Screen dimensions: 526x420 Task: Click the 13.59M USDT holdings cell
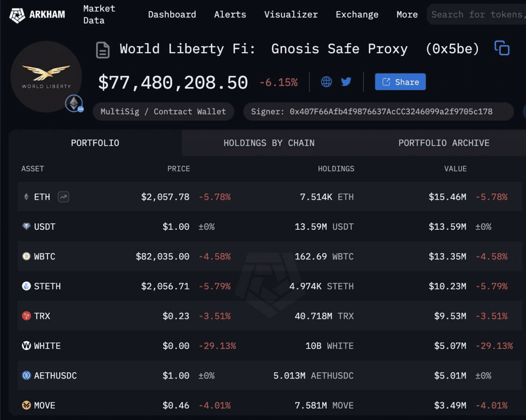click(x=324, y=226)
